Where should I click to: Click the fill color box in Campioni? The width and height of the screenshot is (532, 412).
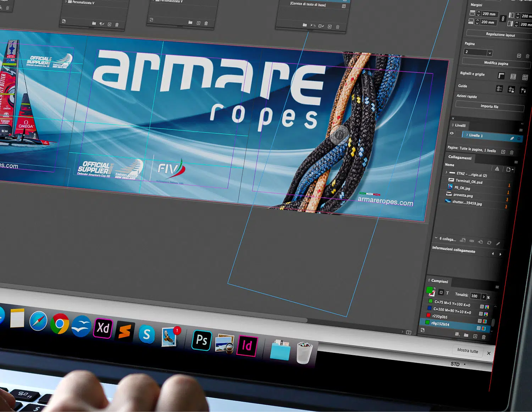tap(429, 290)
